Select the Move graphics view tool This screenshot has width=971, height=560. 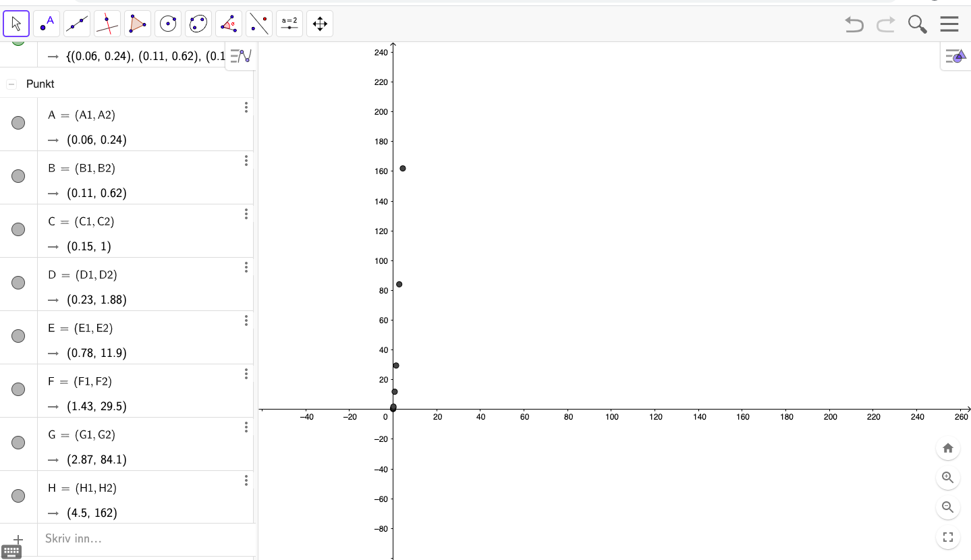[320, 24]
